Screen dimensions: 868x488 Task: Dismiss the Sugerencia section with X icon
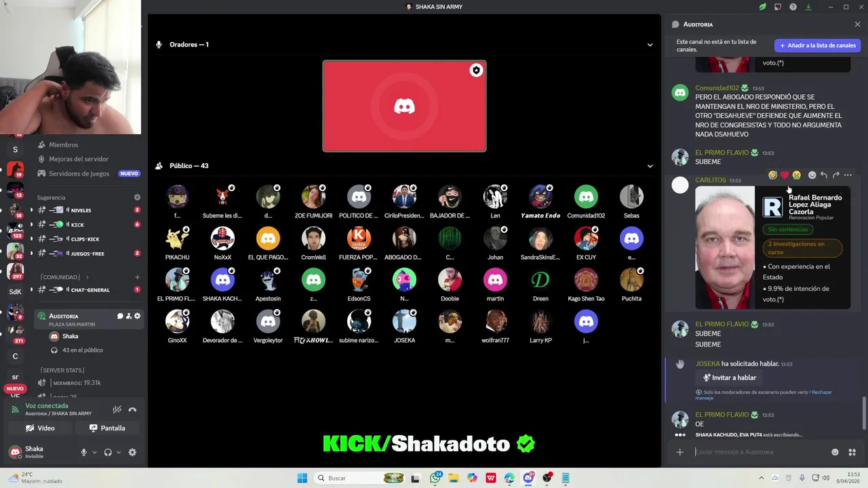137,197
